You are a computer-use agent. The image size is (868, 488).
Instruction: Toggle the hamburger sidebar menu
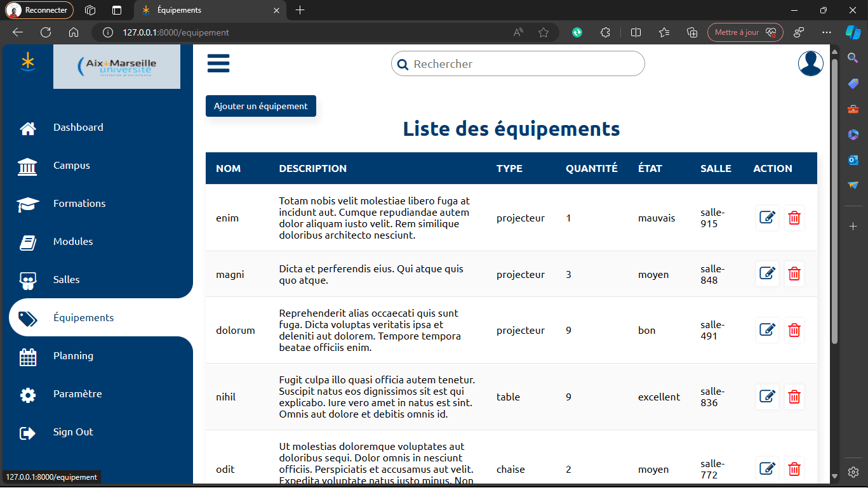click(x=218, y=63)
